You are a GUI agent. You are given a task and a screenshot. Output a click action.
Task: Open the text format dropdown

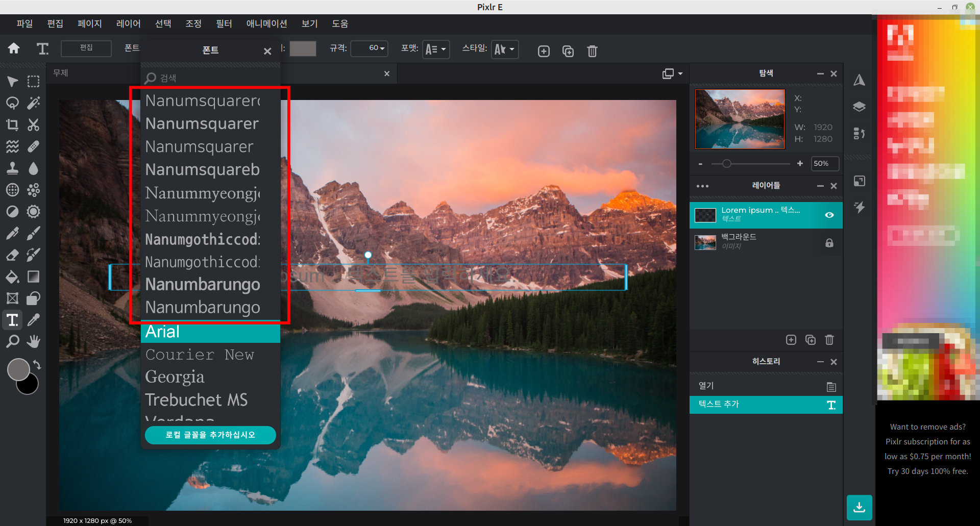coord(436,49)
